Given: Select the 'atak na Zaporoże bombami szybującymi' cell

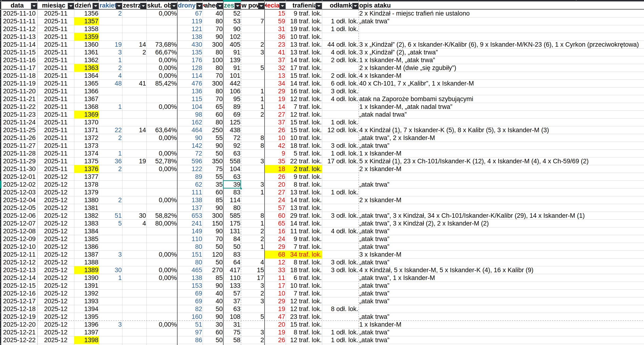Looking at the screenshot, I should [x=416, y=99].
